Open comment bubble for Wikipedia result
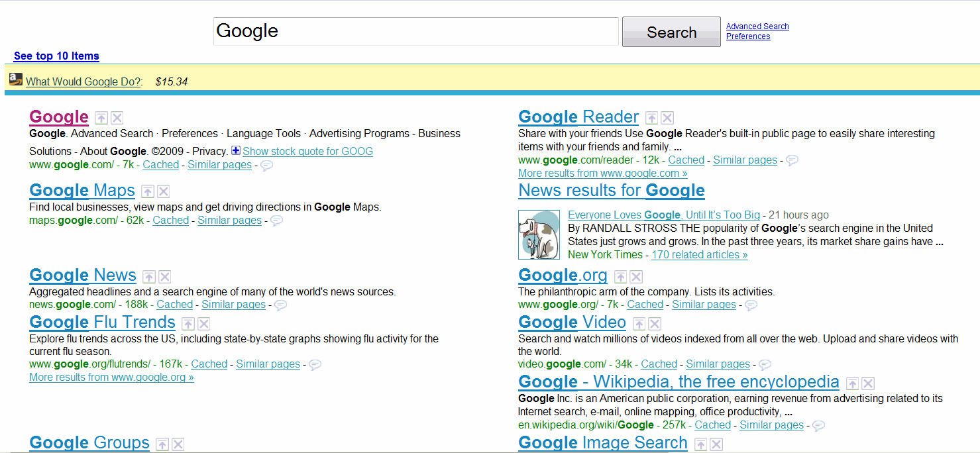Viewport: 980px width, 453px height. click(818, 426)
